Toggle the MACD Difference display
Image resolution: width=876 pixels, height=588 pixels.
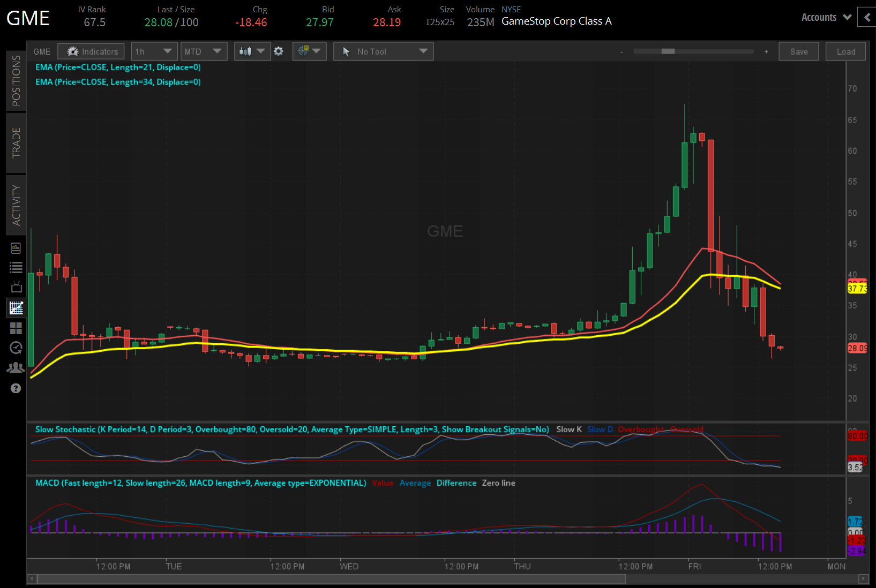(x=456, y=483)
